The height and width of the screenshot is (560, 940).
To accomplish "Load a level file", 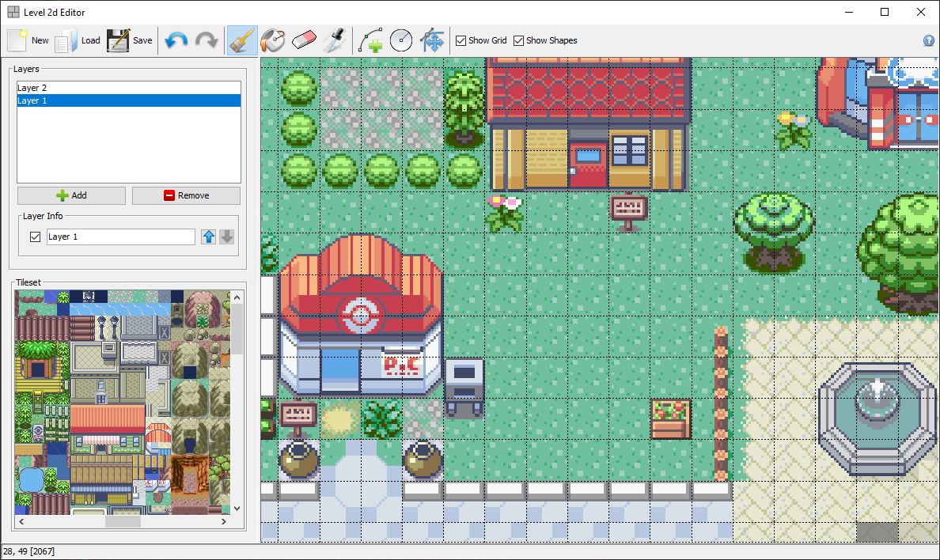I will (78, 41).
